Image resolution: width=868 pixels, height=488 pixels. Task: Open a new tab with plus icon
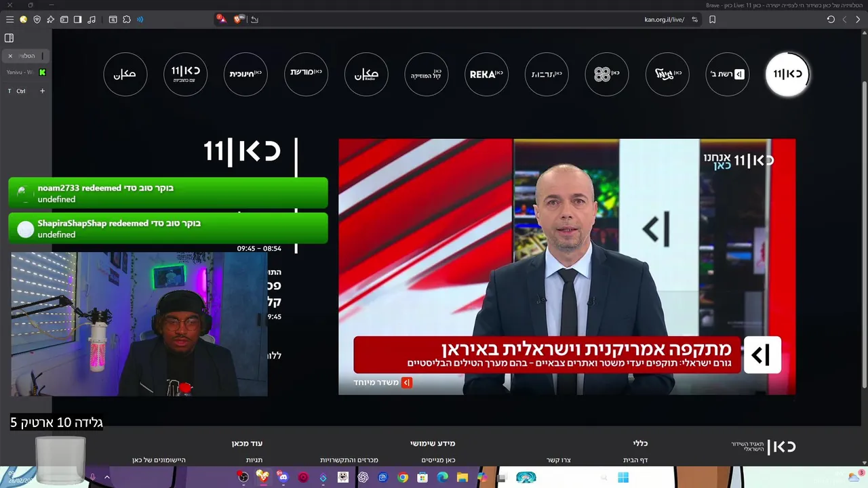coord(42,91)
